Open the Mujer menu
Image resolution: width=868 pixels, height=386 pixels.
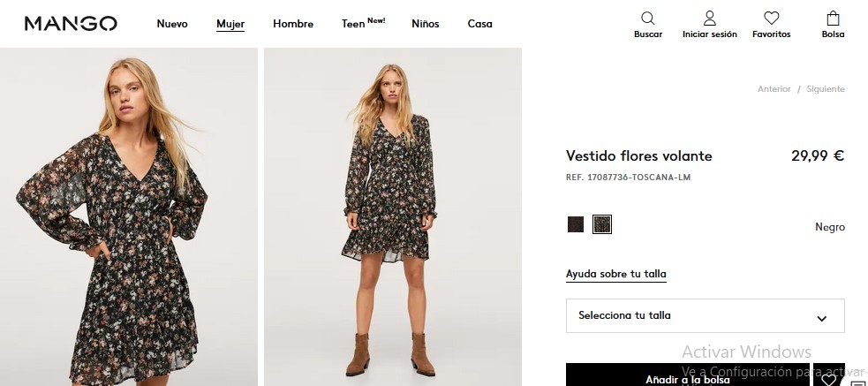coord(230,24)
